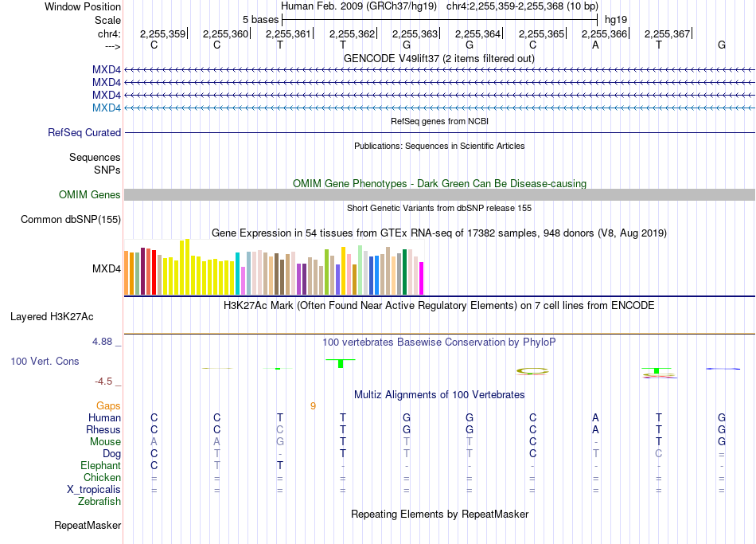756x544 pixels.
Task: Open the RefSeq Curated track label
Action: click(x=84, y=133)
